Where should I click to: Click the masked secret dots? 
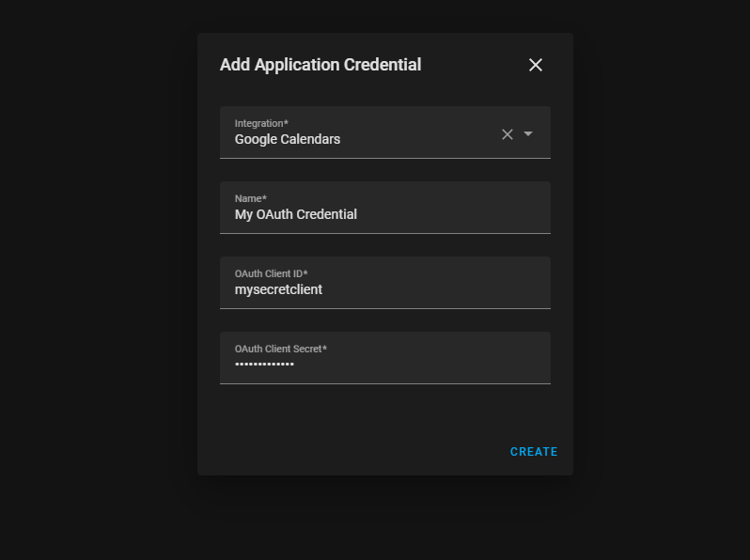(264, 365)
